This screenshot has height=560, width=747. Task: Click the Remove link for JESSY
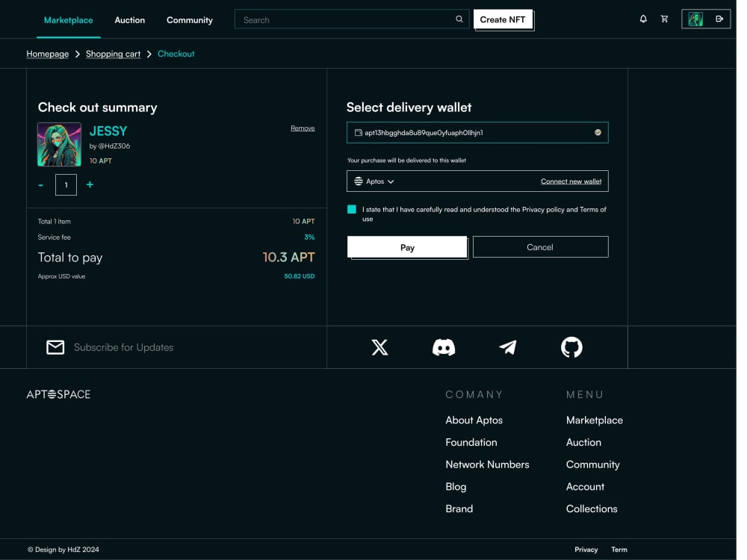303,128
